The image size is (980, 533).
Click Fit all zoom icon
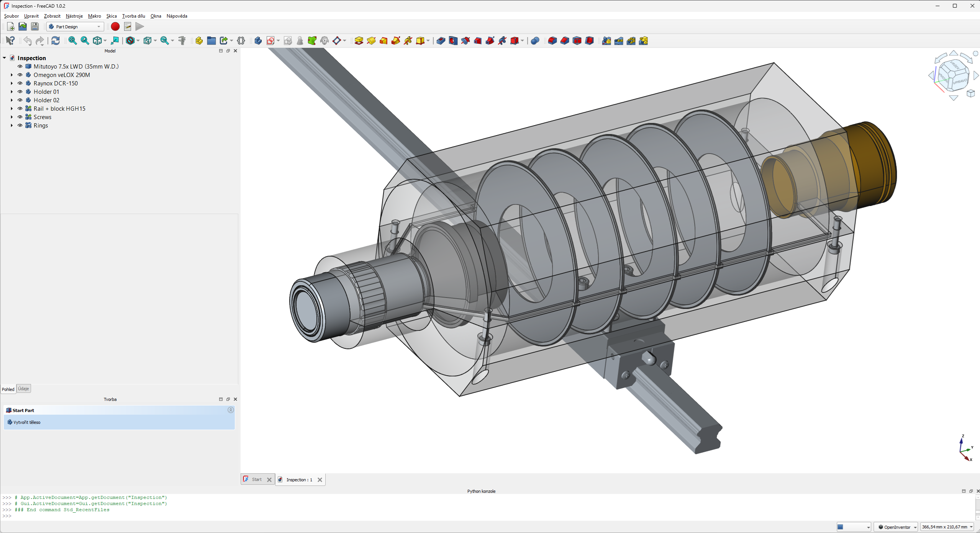tap(72, 41)
